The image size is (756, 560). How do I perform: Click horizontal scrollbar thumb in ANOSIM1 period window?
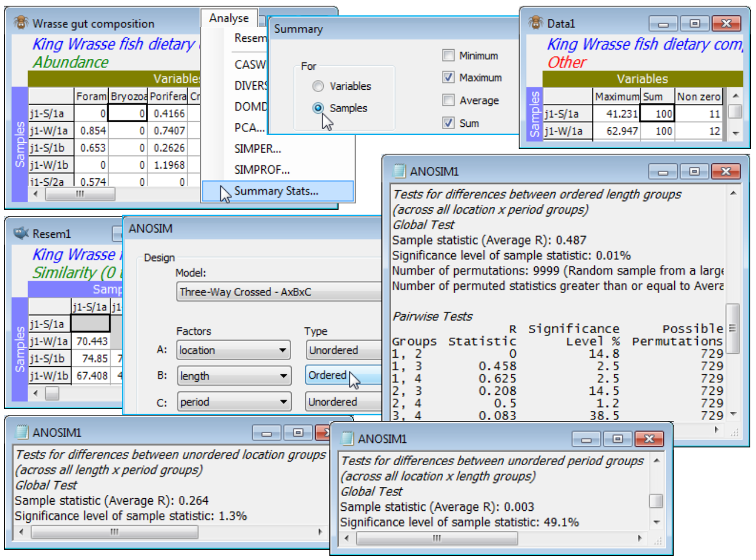point(437,538)
